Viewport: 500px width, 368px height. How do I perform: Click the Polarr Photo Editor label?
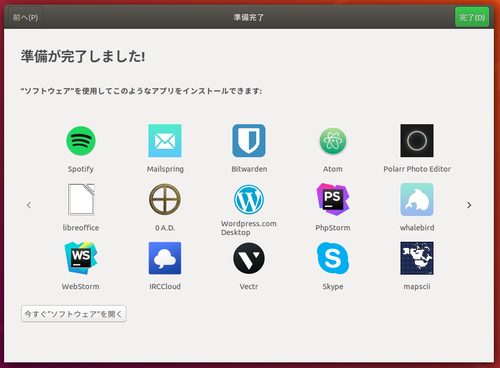point(417,169)
